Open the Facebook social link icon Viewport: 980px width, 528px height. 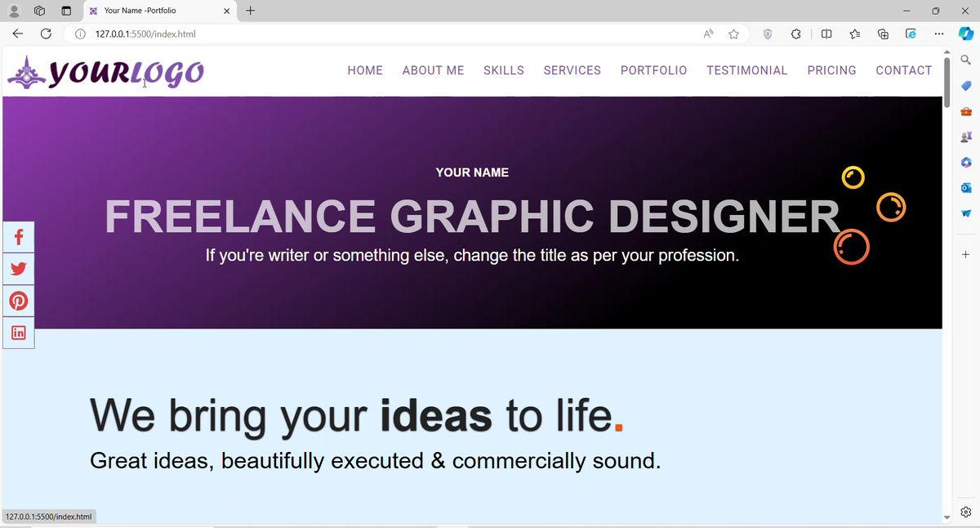tap(18, 238)
